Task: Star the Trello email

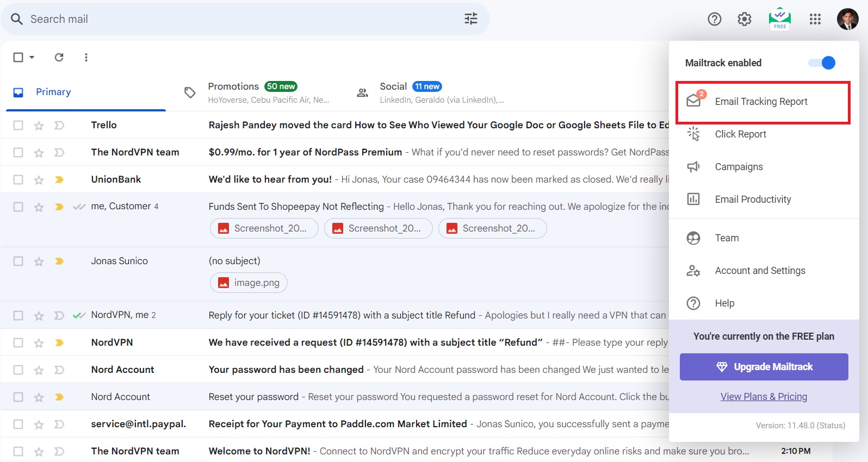Action: (x=39, y=126)
